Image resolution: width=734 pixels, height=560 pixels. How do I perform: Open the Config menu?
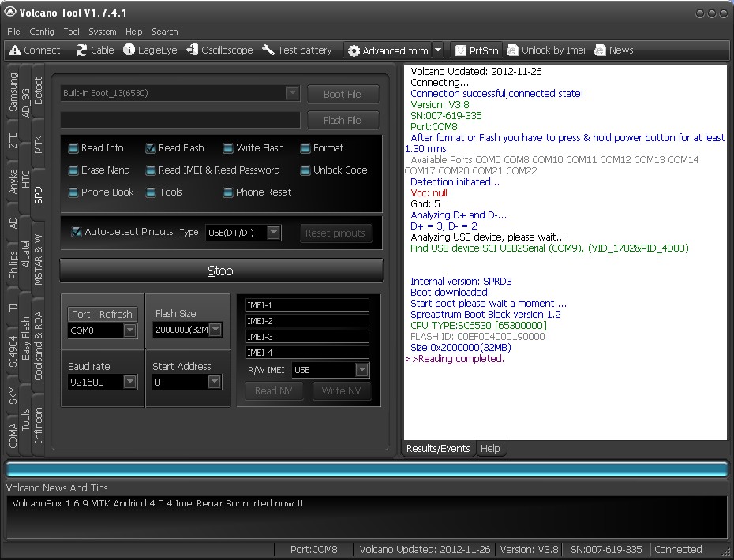pyautogui.click(x=42, y=32)
